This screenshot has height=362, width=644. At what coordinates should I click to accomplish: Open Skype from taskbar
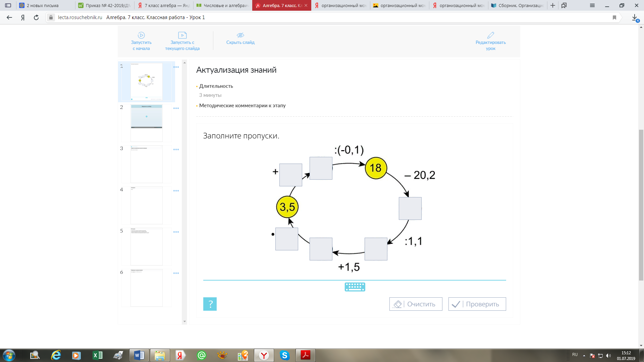[285, 355]
